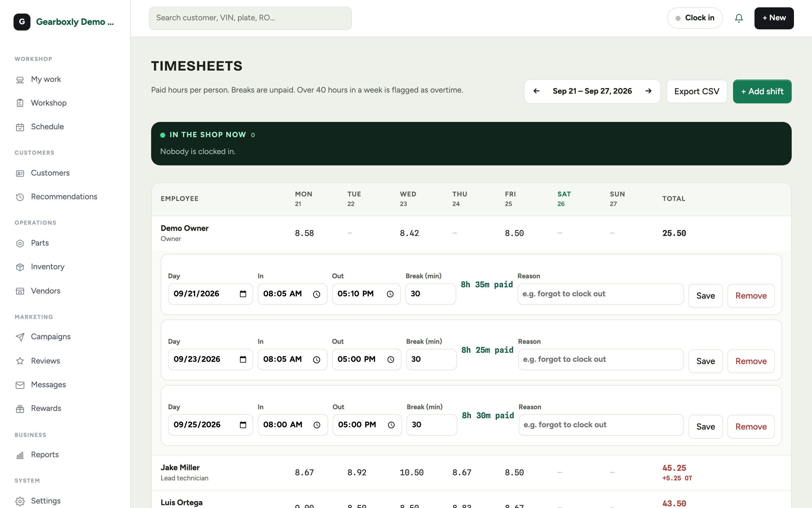Click the Vendors storefront icon

[x=20, y=291]
